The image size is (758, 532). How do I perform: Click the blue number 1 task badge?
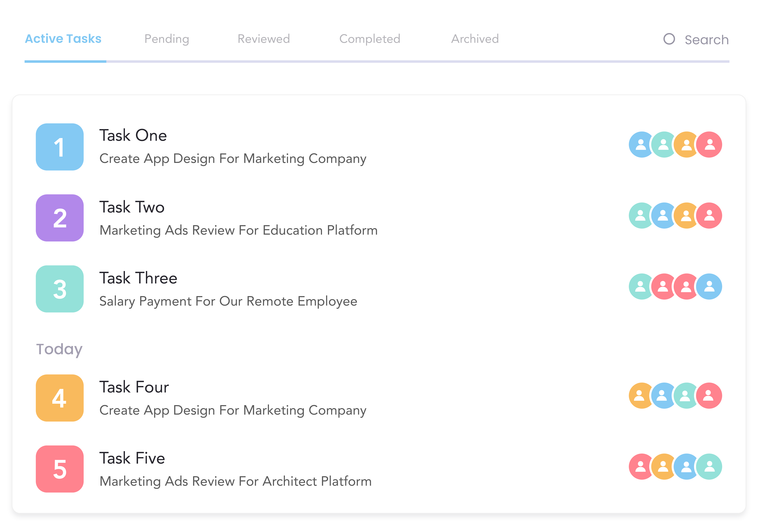[x=59, y=147]
